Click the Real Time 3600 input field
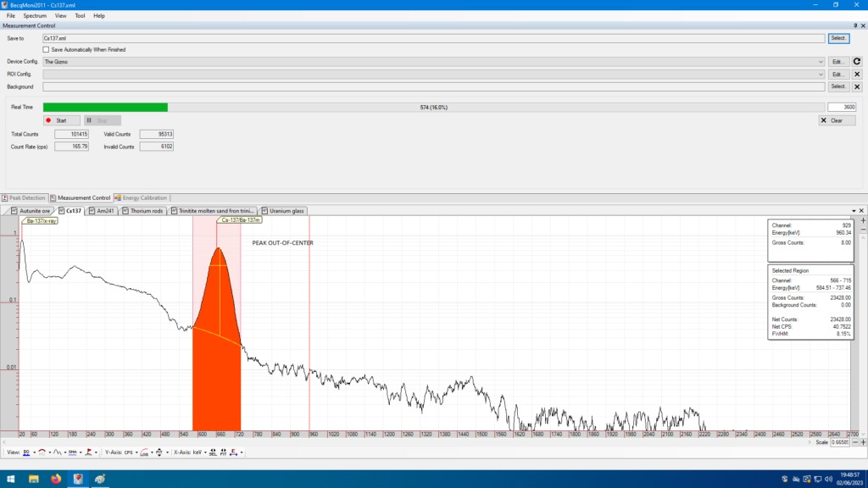 842,108
